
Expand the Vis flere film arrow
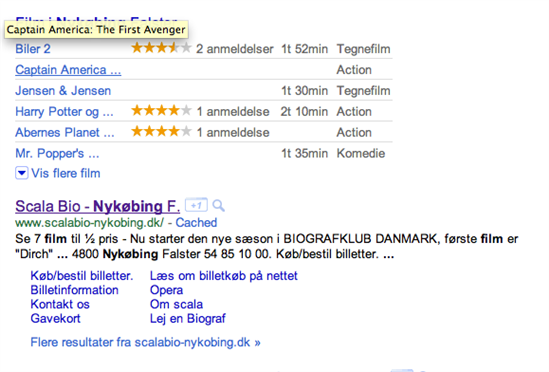(21, 173)
